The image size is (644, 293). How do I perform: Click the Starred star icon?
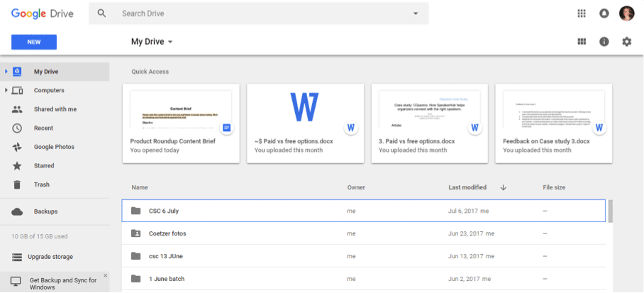(x=17, y=166)
